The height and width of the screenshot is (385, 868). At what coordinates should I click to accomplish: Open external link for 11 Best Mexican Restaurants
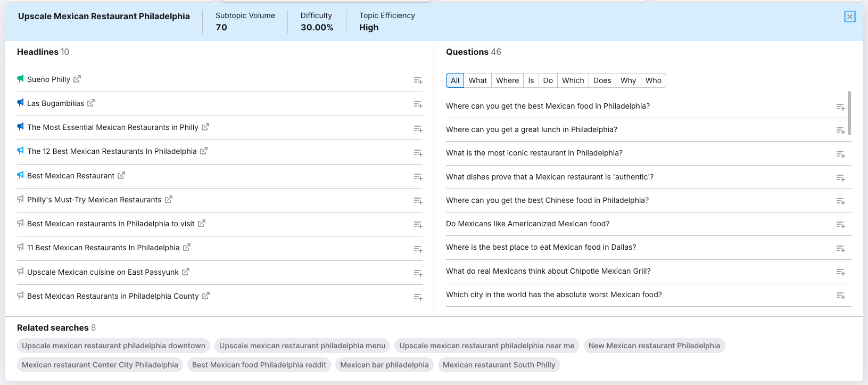tap(187, 248)
